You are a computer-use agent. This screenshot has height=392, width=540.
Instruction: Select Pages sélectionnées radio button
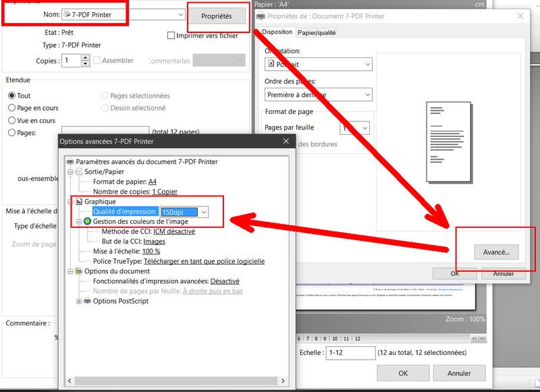[105, 95]
